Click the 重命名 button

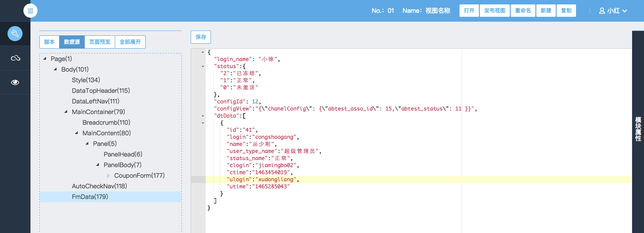click(523, 11)
